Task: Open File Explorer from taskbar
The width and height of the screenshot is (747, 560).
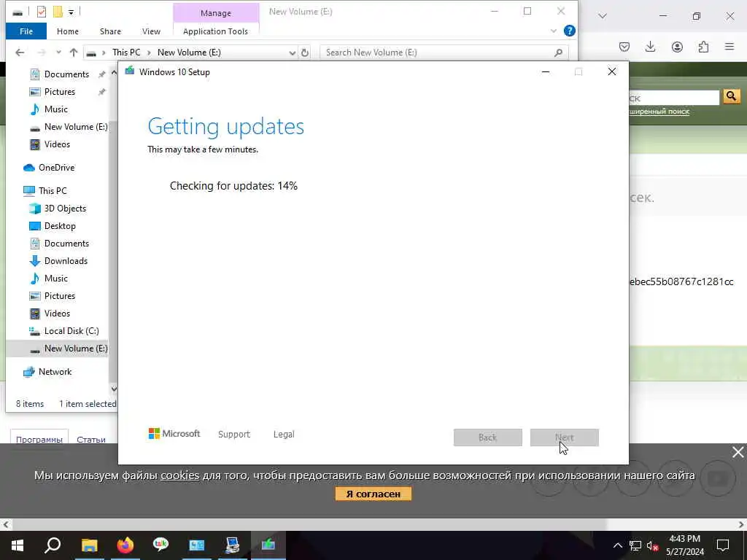Action: coord(89,545)
